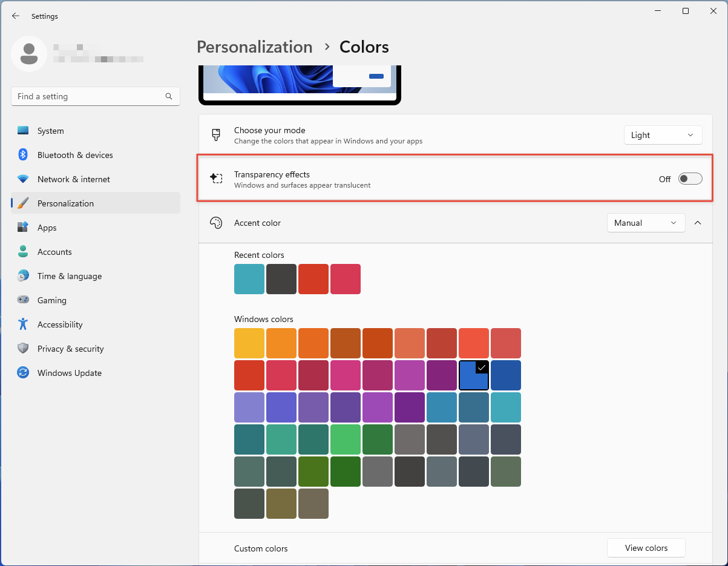728x566 pixels.
Task: Click the Transparency effects row
Action: pos(455,179)
